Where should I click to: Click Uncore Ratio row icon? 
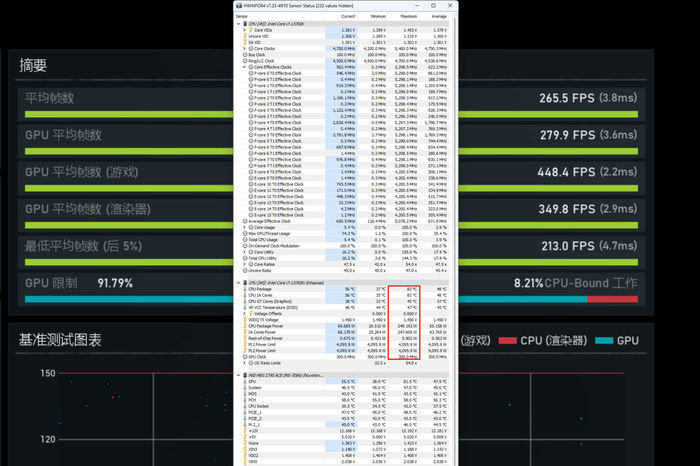click(245, 270)
